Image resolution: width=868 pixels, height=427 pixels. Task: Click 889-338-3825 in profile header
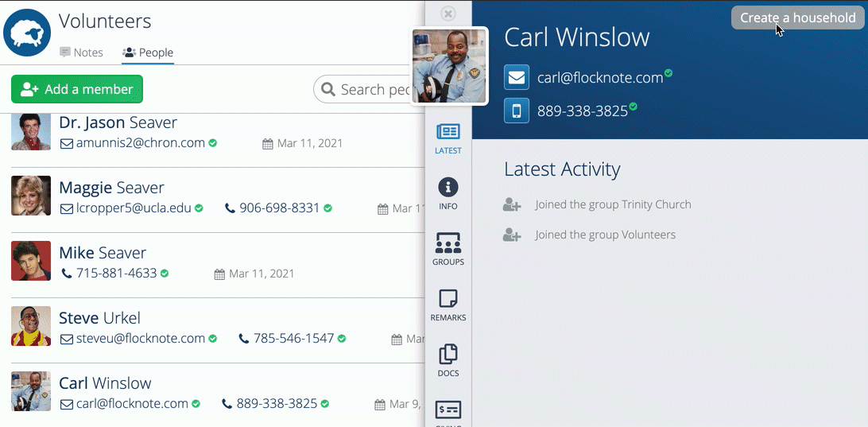point(583,111)
